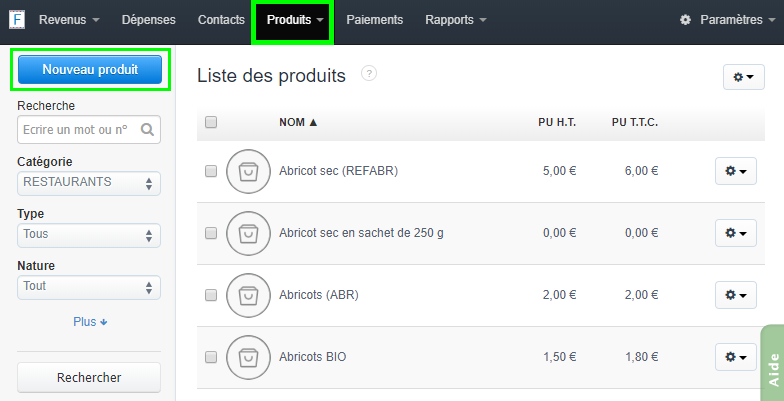Viewport: 784px width, 401px height.
Task: Open gear actions for Abricot sec en sachet
Action: tap(735, 233)
